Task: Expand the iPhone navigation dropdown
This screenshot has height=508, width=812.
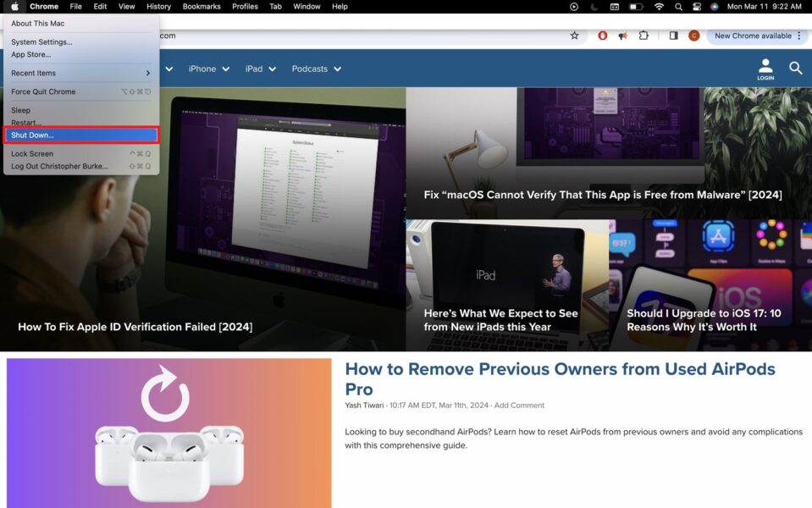Action: 208,69
